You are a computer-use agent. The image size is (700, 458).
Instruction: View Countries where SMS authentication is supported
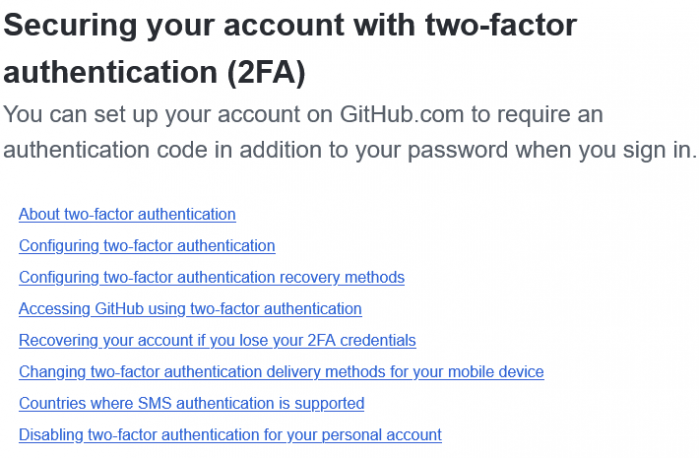(191, 404)
